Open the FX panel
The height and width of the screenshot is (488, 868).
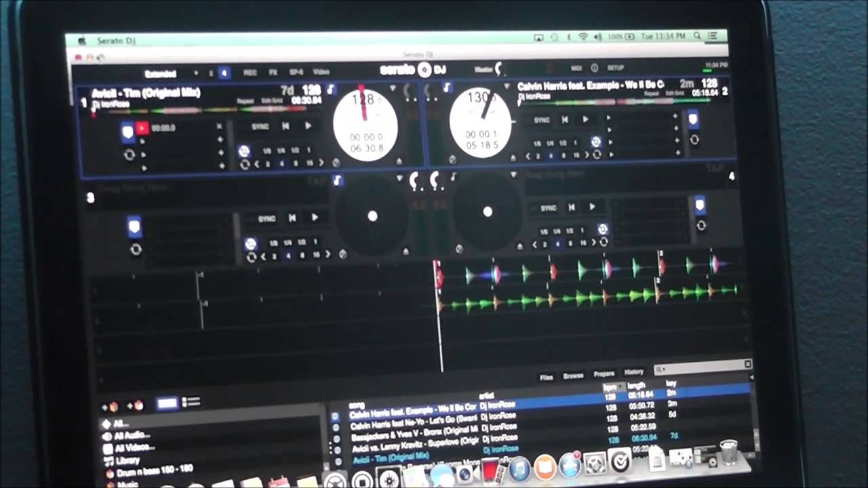tap(273, 72)
